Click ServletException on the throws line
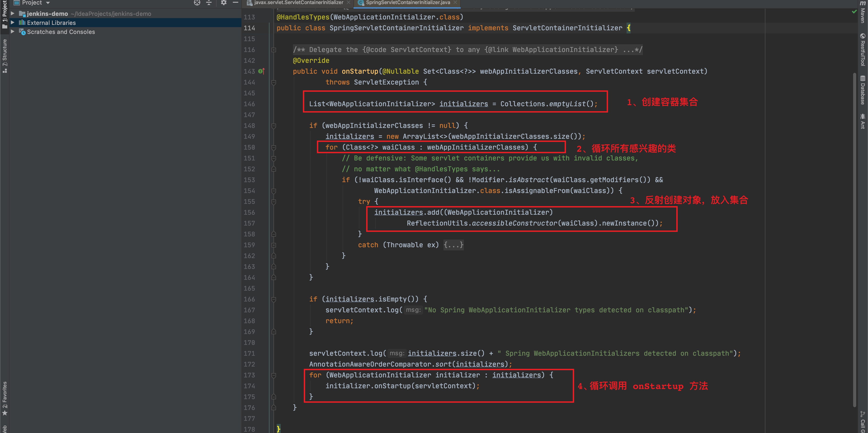The width and height of the screenshot is (868, 433). tap(386, 82)
